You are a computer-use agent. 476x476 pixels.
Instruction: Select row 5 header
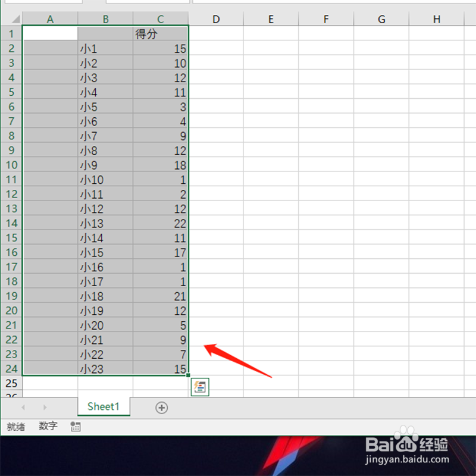[x=11, y=92]
